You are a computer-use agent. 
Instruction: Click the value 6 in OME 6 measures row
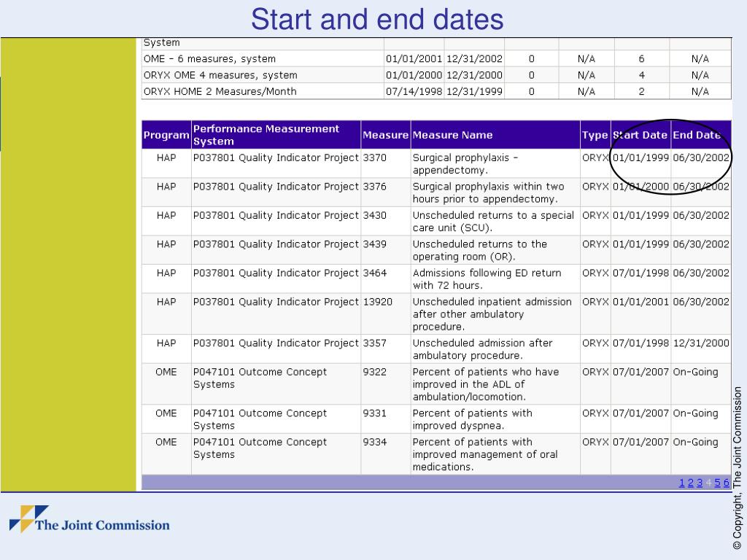point(641,58)
